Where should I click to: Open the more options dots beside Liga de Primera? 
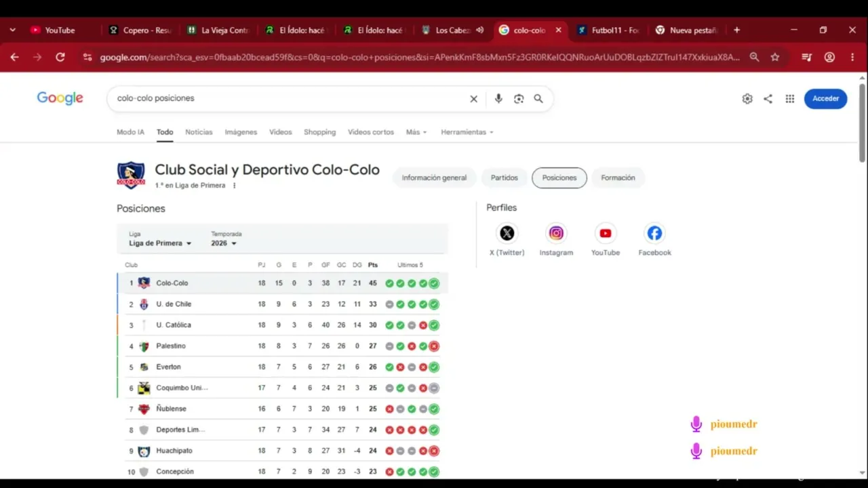[235, 186]
